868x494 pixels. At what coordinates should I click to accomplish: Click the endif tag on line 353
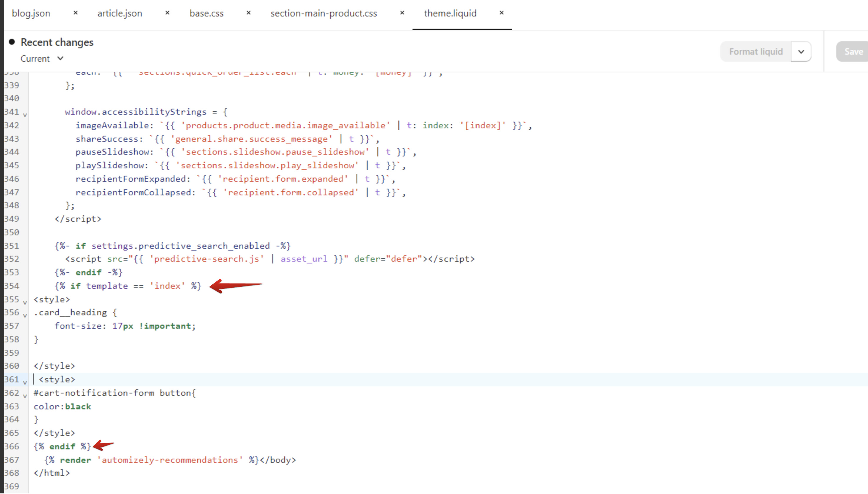88,272
